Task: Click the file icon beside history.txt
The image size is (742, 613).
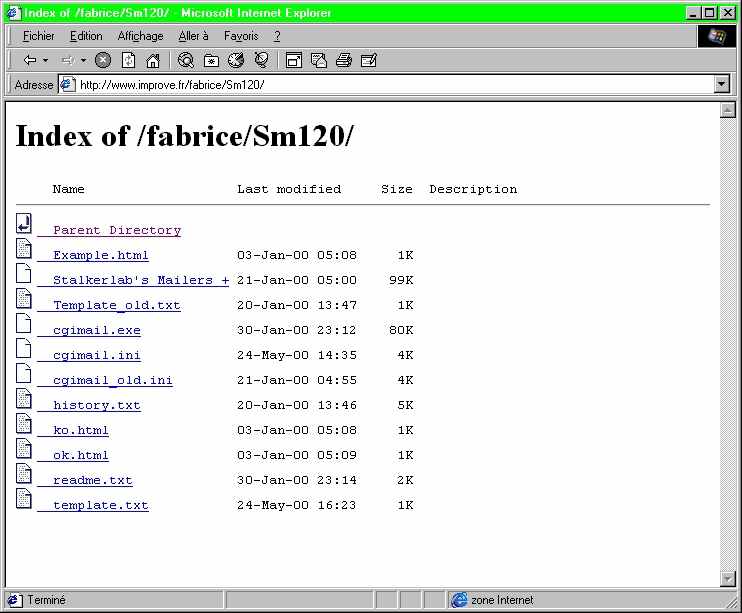Action: click(24, 399)
